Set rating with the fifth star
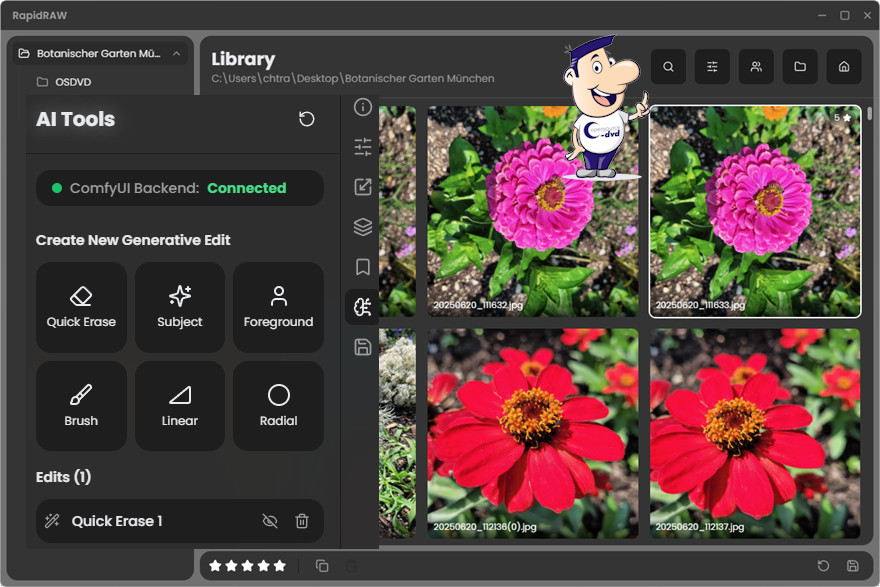Image resolution: width=880 pixels, height=587 pixels. click(x=280, y=566)
